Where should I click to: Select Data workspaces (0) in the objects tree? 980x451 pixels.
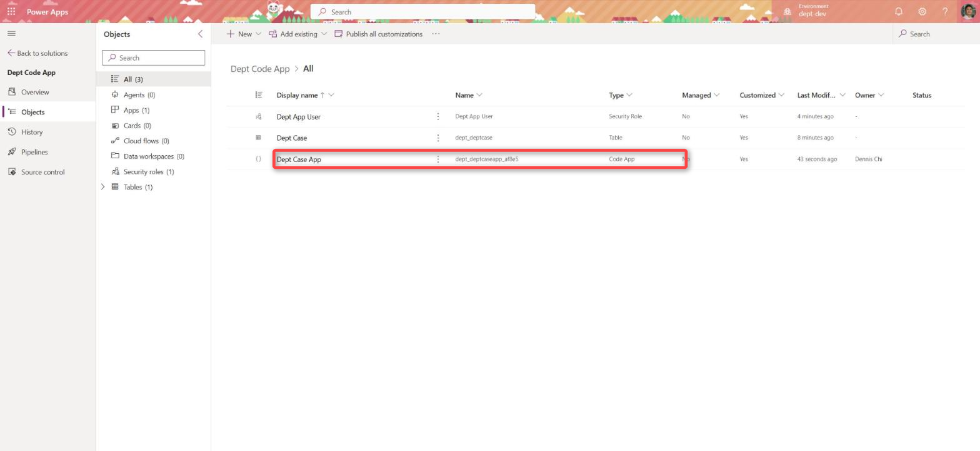tap(154, 156)
